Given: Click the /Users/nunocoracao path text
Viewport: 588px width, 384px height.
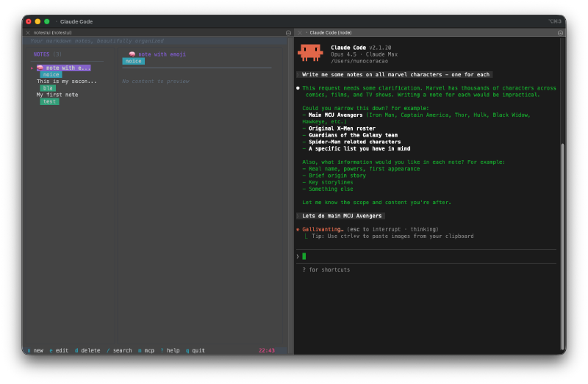Looking at the screenshot, I should [359, 61].
